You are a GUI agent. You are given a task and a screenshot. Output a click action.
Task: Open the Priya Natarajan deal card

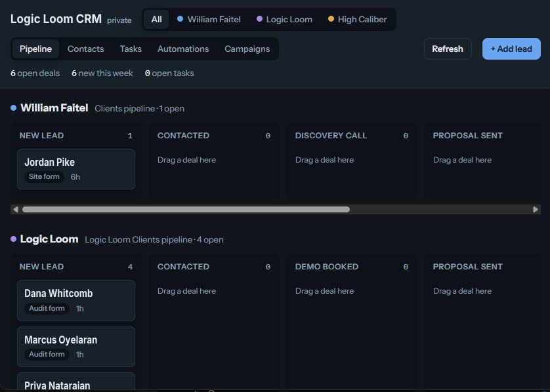click(x=76, y=382)
